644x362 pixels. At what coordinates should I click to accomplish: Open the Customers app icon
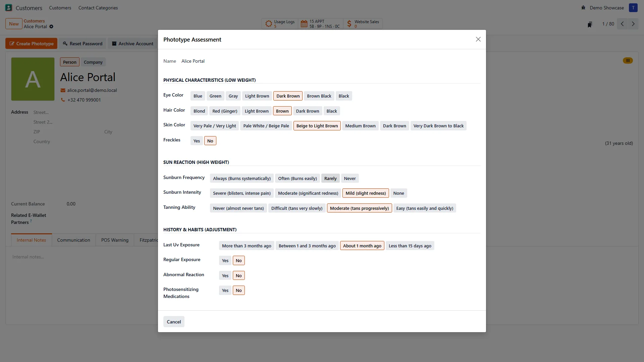(x=9, y=8)
